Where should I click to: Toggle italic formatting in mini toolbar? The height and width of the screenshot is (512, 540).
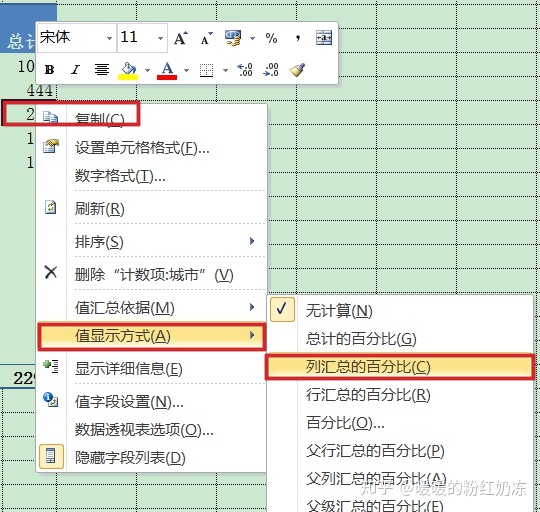click(75, 70)
